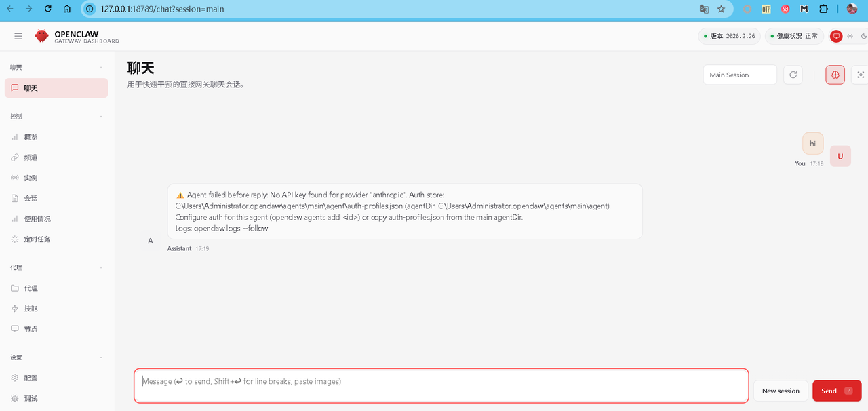Screen dimensions: 868x411
Task: Open the 使用情况 usage page
Action: pyautogui.click(x=56, y=219)
